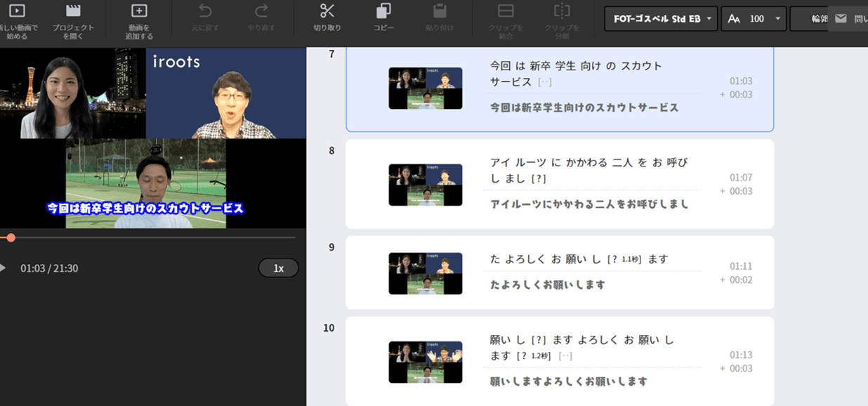
Task: Open the 輪郭 outline dropdown
Action: click(815, 19)
